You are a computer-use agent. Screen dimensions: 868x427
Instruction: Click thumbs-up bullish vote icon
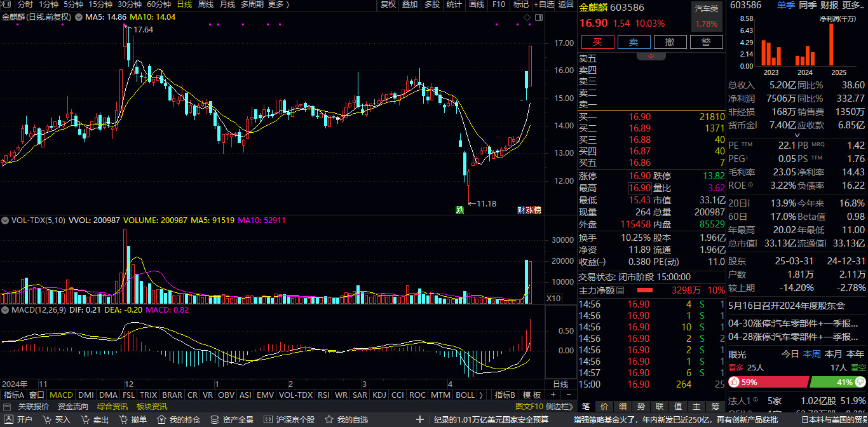coord(734,382)
